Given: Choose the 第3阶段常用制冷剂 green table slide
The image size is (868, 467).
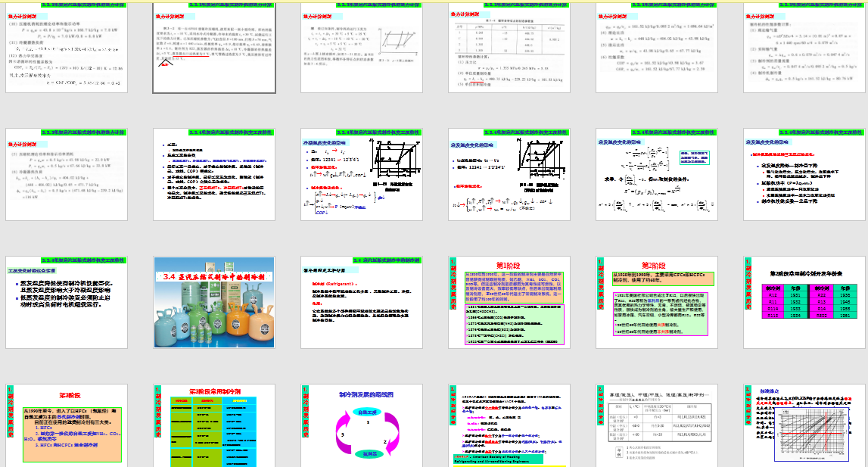Looking at the screenshot, I should (x=213, y=428).
